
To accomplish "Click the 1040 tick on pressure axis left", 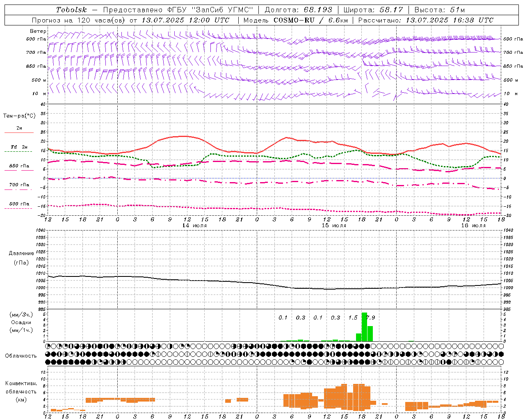I will pyautogui.click(x=41, y=231).
